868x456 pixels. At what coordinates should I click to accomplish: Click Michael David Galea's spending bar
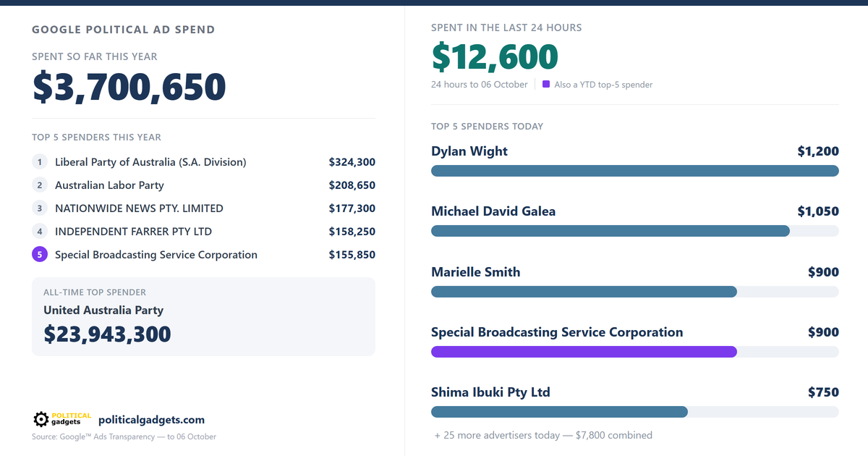point(610,231)
